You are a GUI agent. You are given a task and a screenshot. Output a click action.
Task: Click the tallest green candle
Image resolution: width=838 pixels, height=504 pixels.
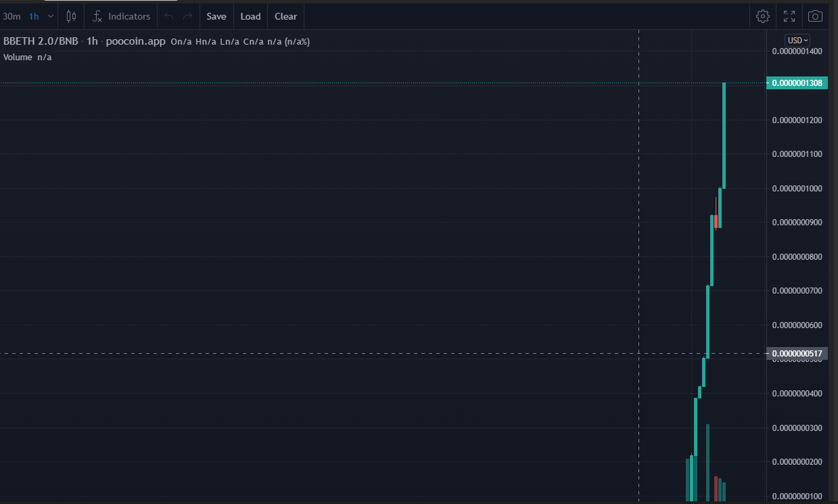pos(724,135)
